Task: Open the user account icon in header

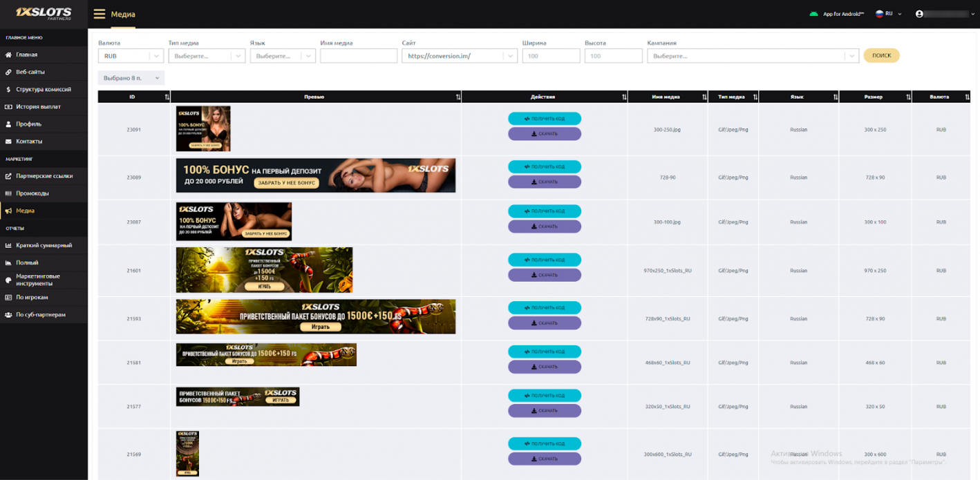Action: click(919, 14)
